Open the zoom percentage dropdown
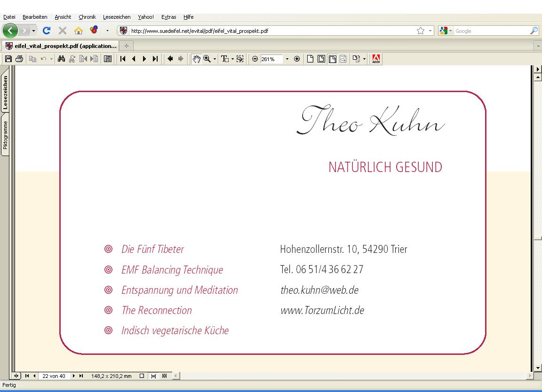Screen dimensions: 542x392 pyautogui.click(x=287, y=59)
